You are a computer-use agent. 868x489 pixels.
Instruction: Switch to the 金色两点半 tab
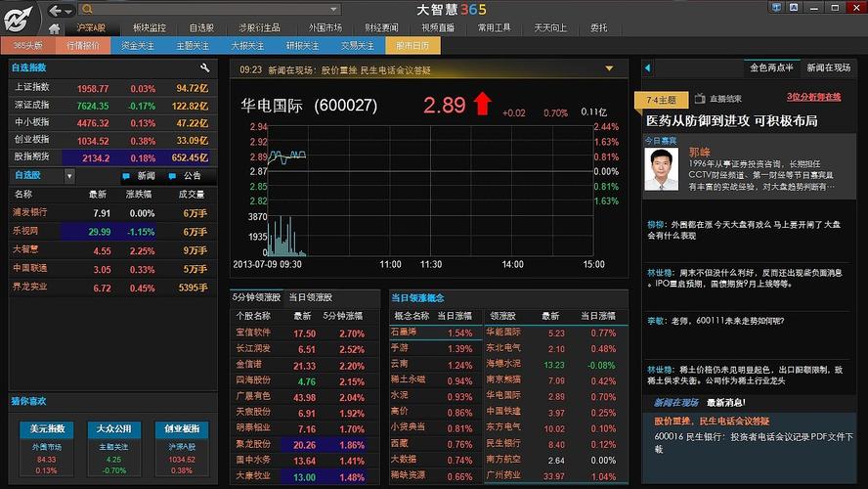point(771,67)
